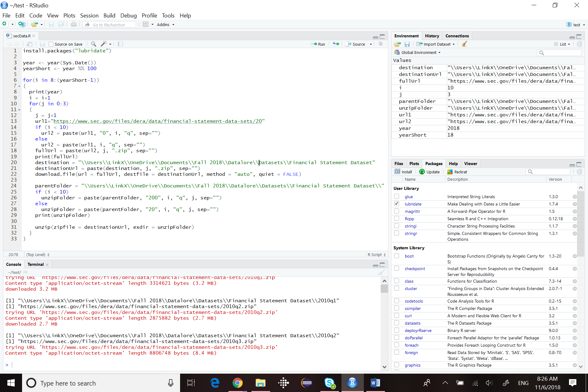Viewport: 588px width, 392px height.
Task: Click the create project icon
Action: 21,24
